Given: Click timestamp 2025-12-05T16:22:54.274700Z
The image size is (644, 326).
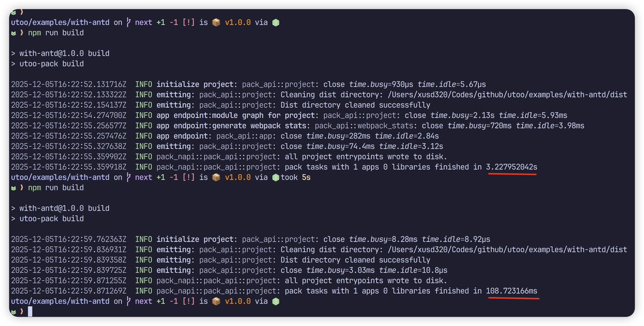Looking at the screenshot, I should pos(69,115).
